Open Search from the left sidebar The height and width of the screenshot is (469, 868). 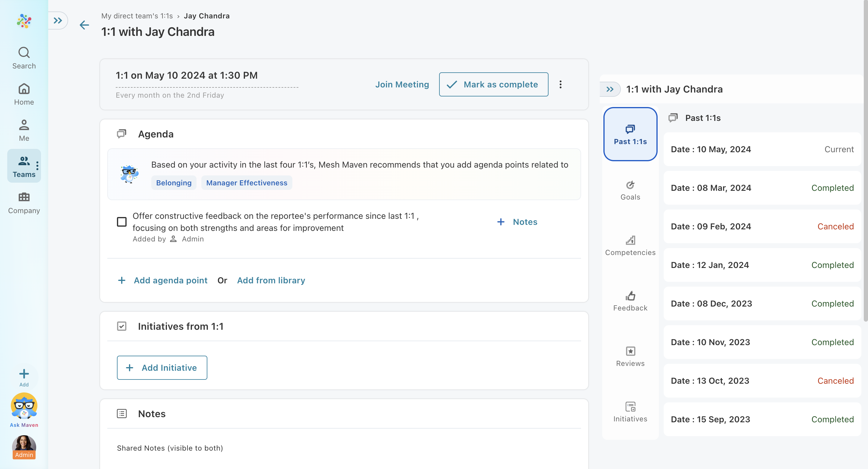click(24, 58)
